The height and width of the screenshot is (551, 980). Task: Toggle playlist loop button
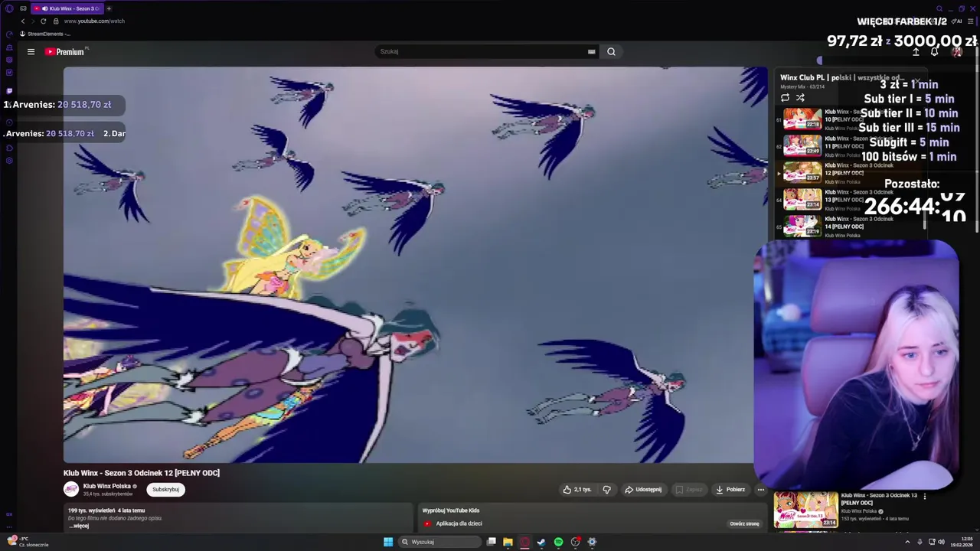pyautogui.click(x=785, y=97)
